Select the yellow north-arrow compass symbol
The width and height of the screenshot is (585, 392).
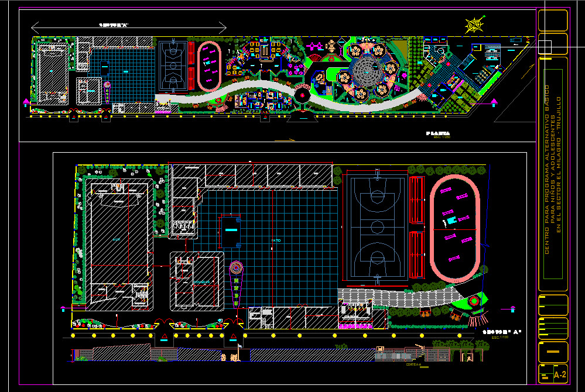(x=474, y=25)
